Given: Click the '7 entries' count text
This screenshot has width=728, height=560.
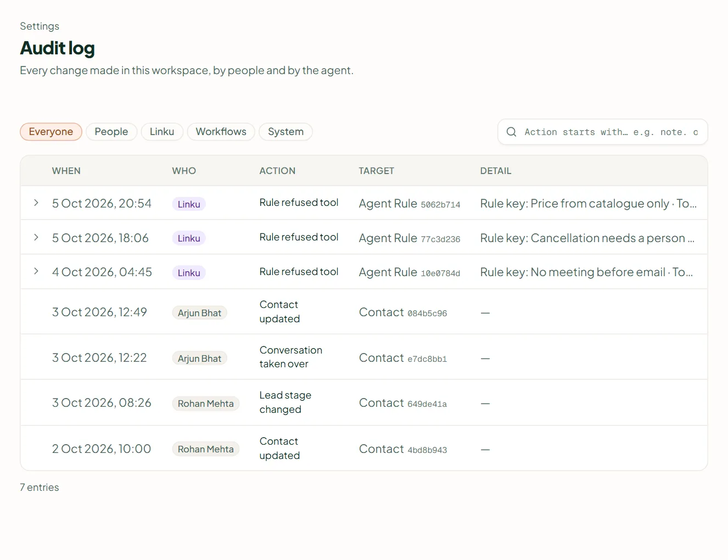Looking at the screenshot, I should click(40, 488).
